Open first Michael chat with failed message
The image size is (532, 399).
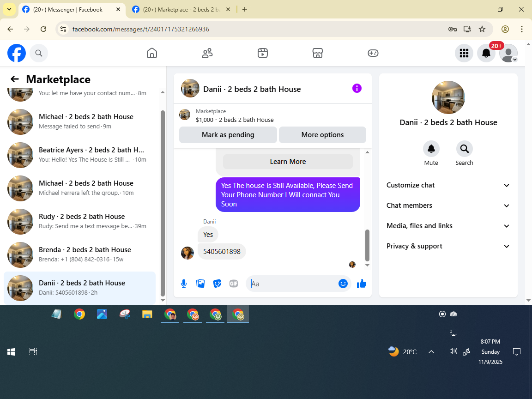[80, 121]
